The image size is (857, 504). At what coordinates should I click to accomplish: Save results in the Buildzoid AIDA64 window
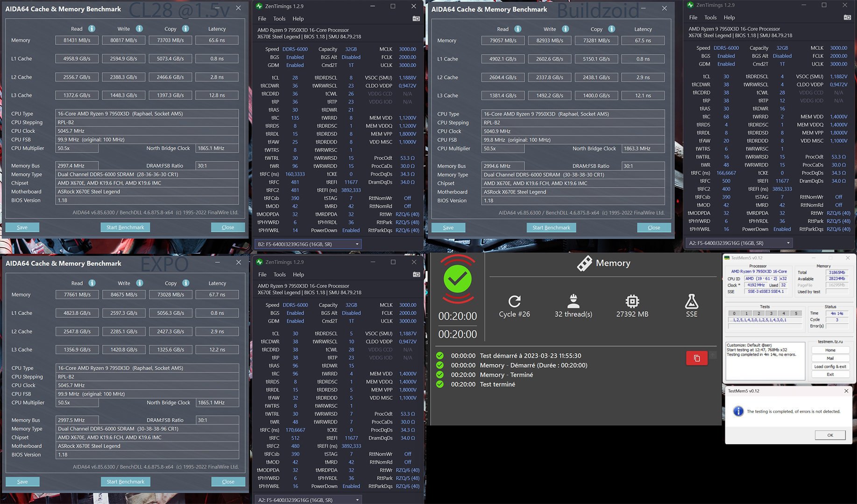[448, 228]
